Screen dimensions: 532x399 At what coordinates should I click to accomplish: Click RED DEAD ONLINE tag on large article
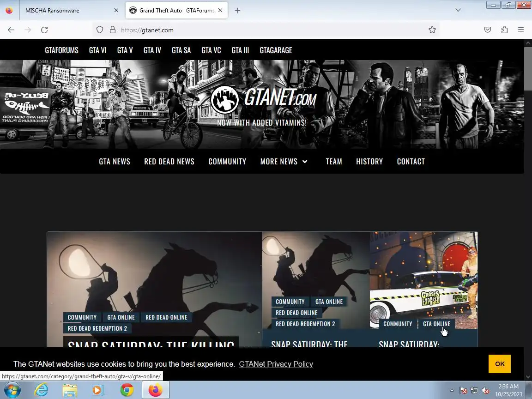(x=166, y=317)
